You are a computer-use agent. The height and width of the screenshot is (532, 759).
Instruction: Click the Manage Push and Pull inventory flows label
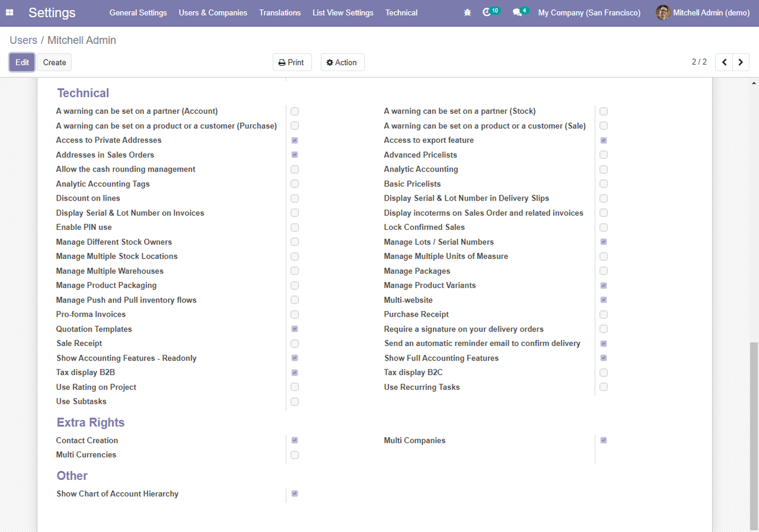[126, 300]
